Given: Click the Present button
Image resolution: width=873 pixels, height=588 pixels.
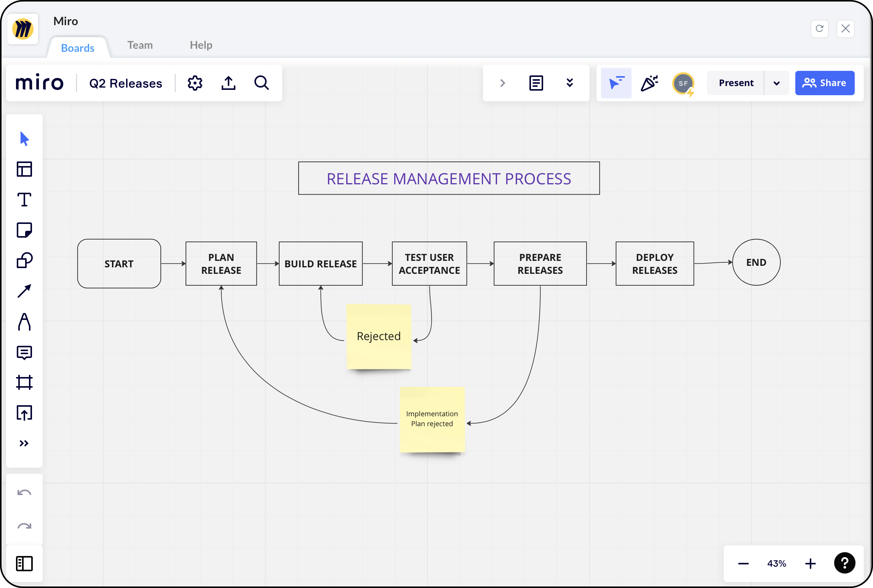Looking at the screenshot, I should point(736,83).
